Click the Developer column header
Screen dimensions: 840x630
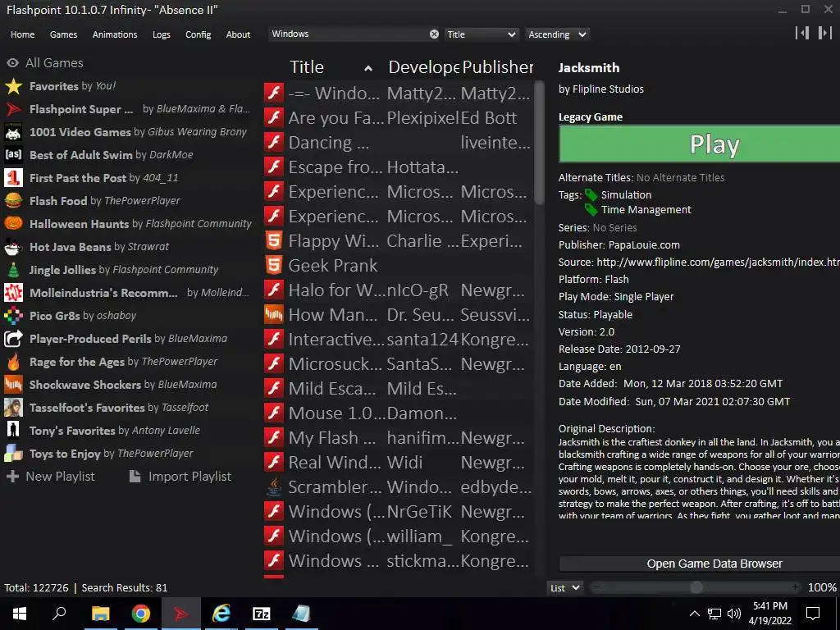[x=423, y=67]
